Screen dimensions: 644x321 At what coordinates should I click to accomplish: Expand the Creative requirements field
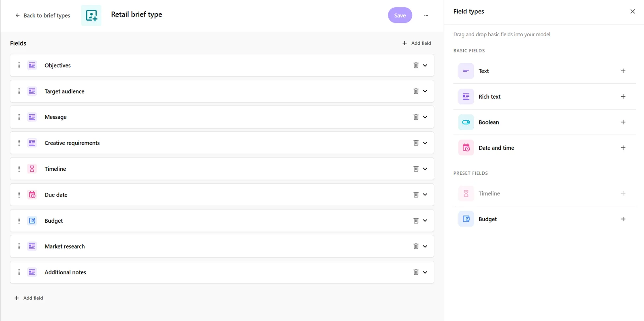(x=425, y=143)
